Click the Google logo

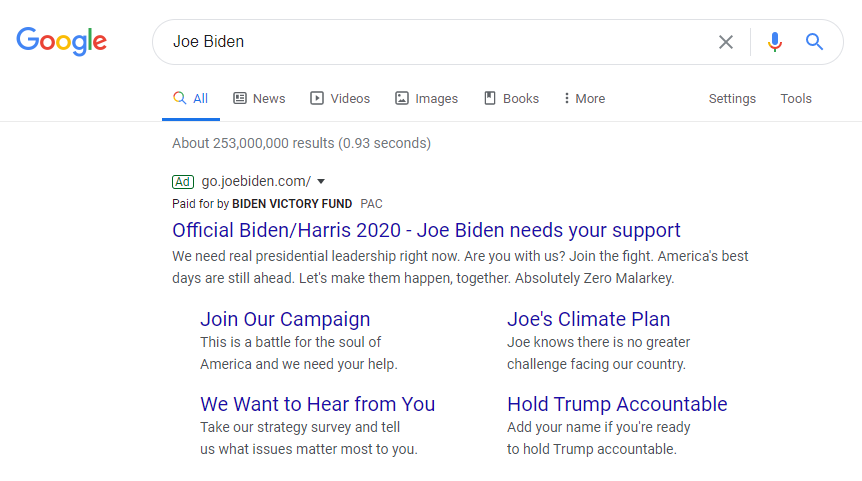pos(61,41)
